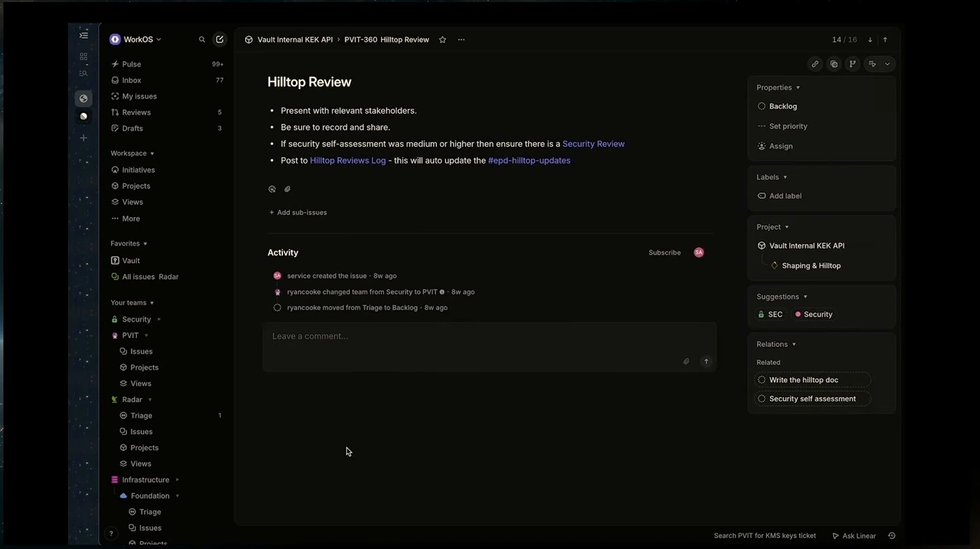Attach file in the comment box
Image resolution: width=980 pixels, height=549 pixels.
point(686,361)
